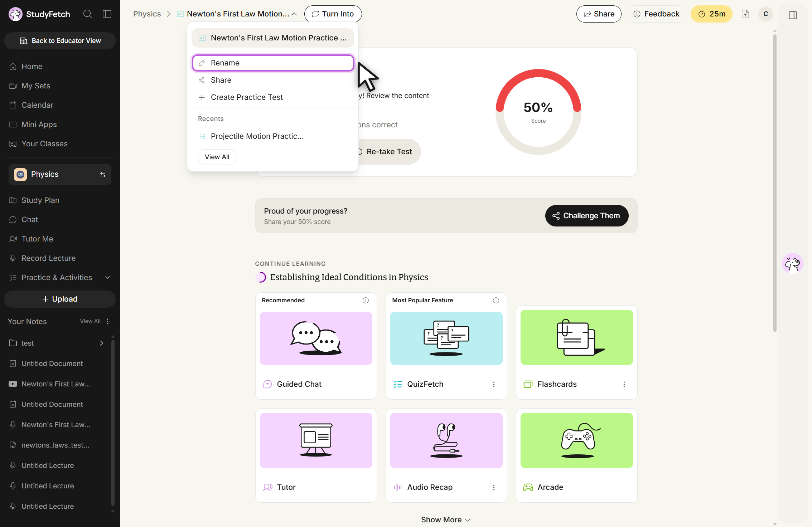The height and width of the screenshot is (527, 812).
Task: Click the Physics breadcrumb link
Action: coord(147,14)
